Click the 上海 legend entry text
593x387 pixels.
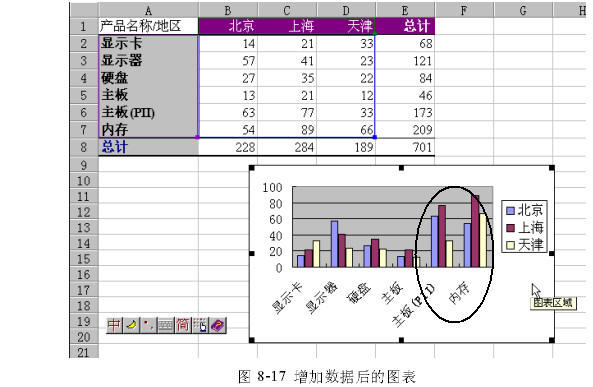[x=530, y=228]
